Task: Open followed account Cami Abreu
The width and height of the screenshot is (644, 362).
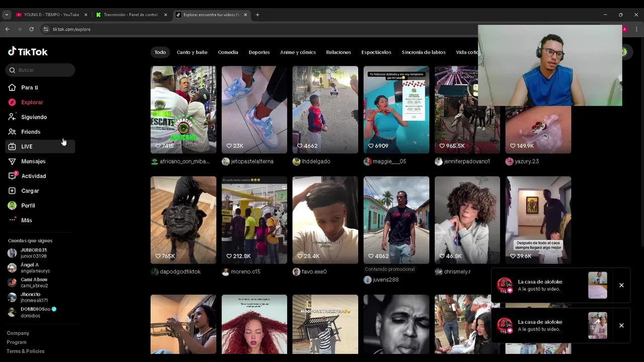Action: pyautogui.click(x=28, y=282)
